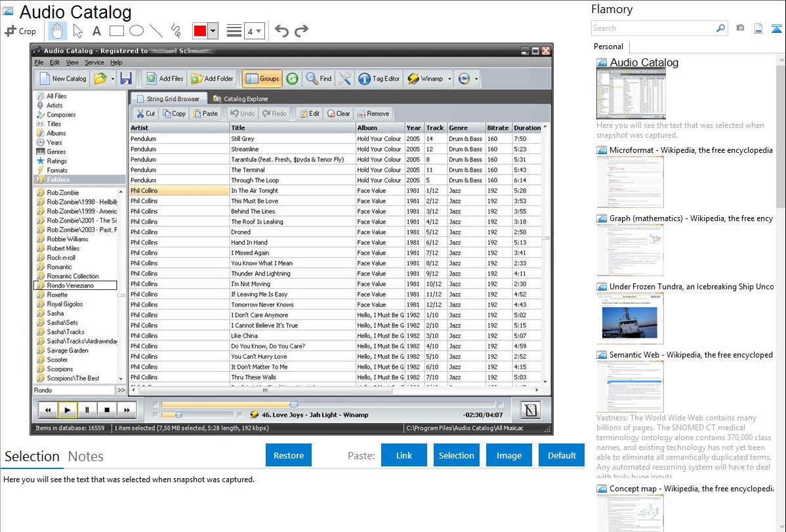The height and width of the screenshot is (532, 786).
Task: Click the Add Files toolbar button
Action: tap(165, 79)
